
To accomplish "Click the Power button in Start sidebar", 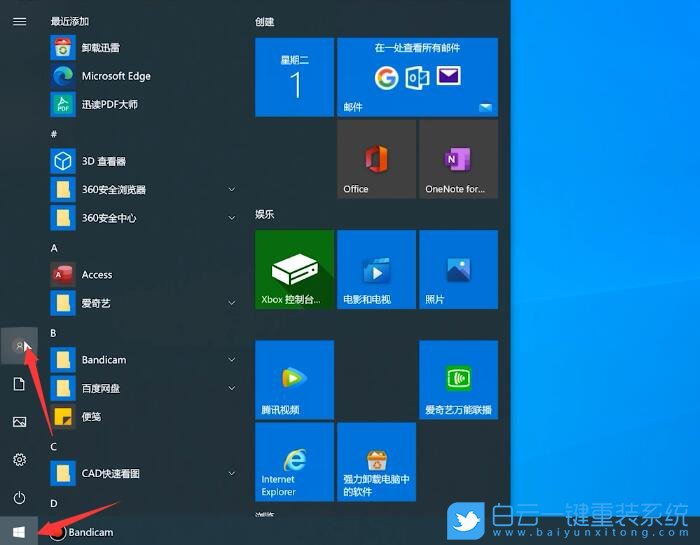I will click(x=19, y=498).
